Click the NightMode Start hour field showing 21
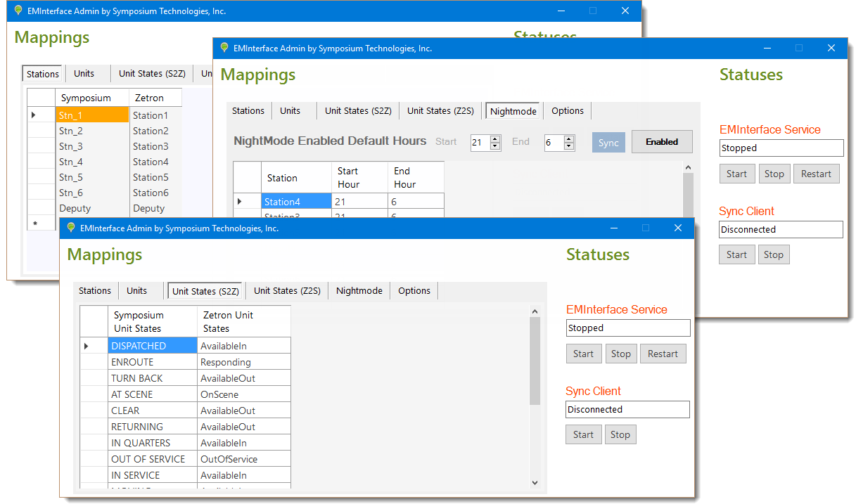This screenshot has height=504, width=856. coord(480,143)
